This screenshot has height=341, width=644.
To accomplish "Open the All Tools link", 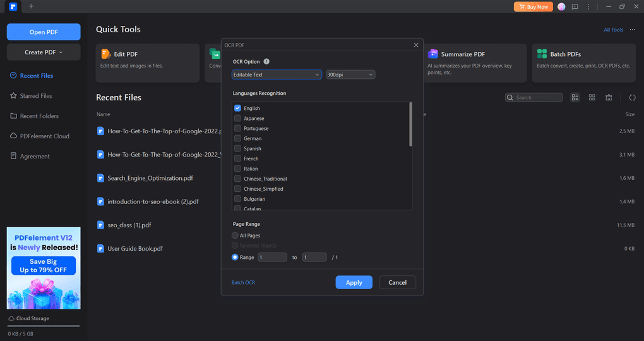I will (x=613, y=30).
